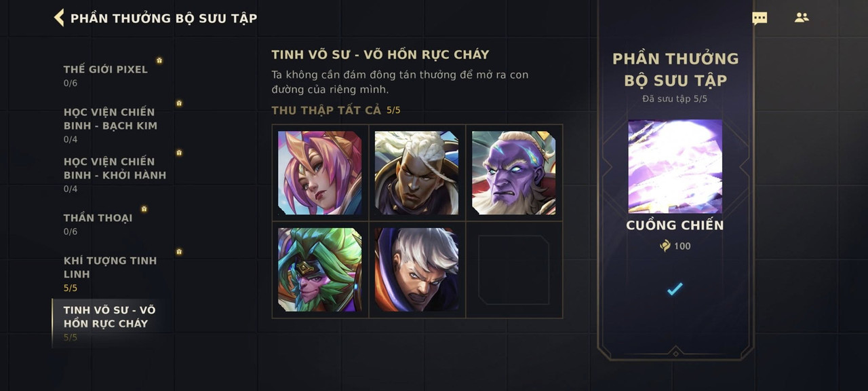This screenshot has height=391, width=868.
Task: Open the chat bubble icon
Action: [x=759, y=18]
